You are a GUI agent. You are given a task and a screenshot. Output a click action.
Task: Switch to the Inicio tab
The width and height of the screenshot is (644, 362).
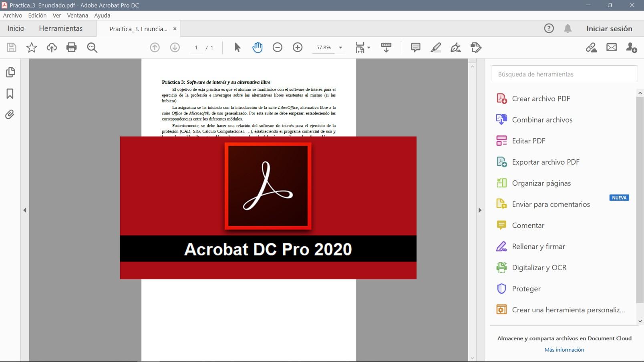16,28
